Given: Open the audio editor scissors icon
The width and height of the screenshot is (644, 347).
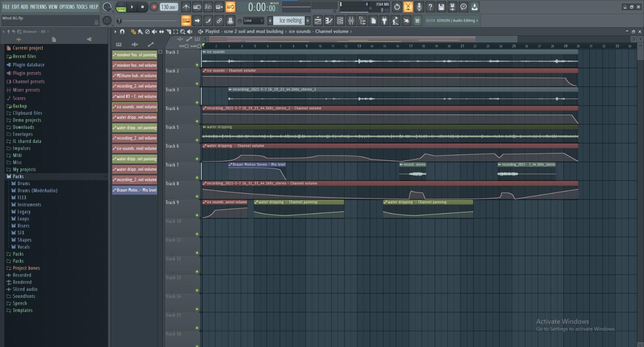Looking at the screenshot, I should pyautogui.click(x=408, y=7).
